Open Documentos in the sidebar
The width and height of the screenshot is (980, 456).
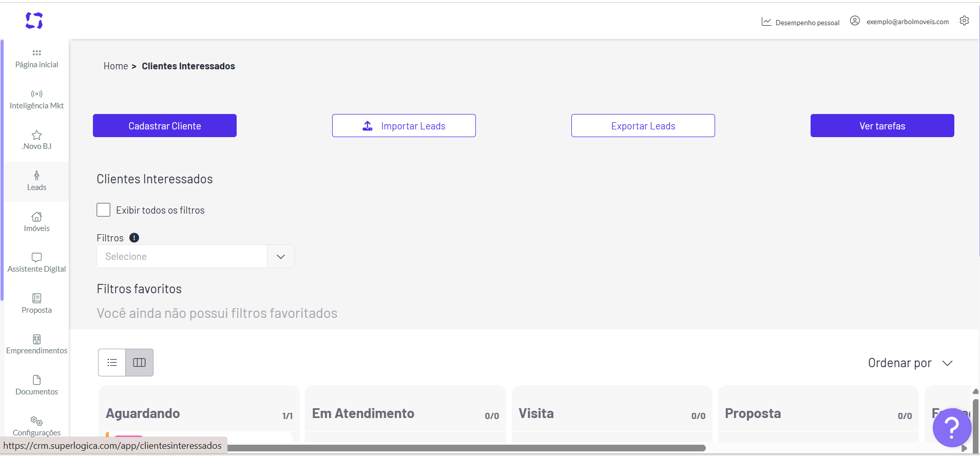tap(36, 386)
